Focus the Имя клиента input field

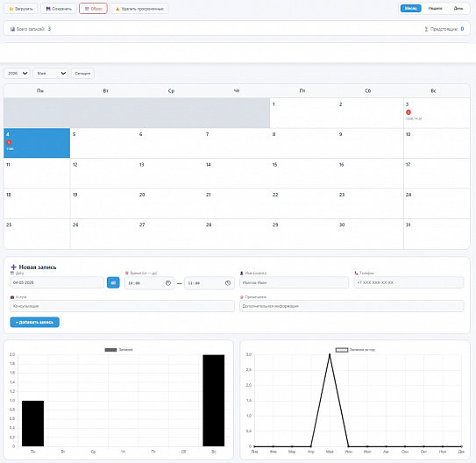pos(294,282)
